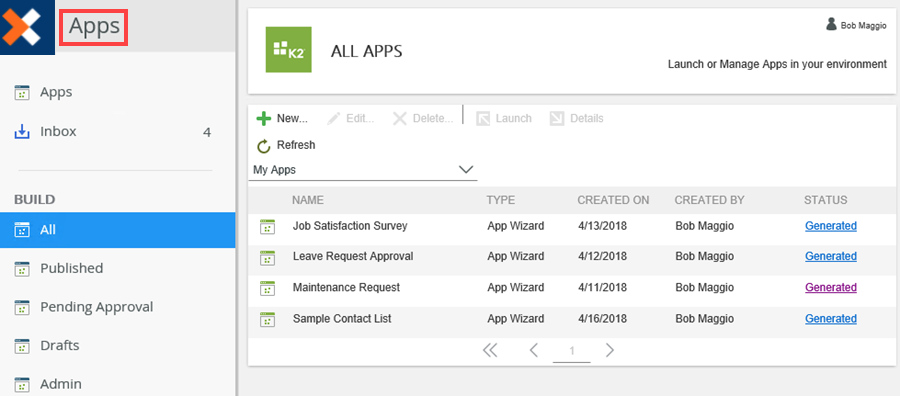900x396 pixels.
Task: Click the Refresh circular arrow icon
Action: coord(263,146)
